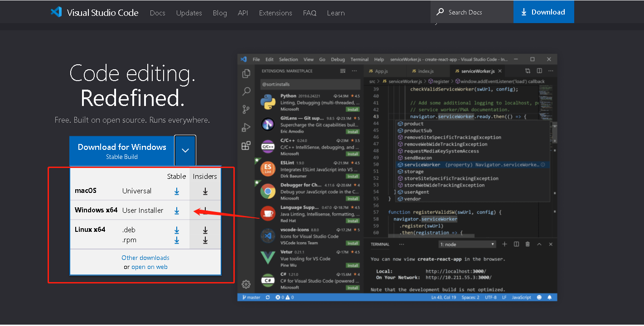Download Linux .rpm Stable package
The image size is (644, 326).
[x=177, y=240]
